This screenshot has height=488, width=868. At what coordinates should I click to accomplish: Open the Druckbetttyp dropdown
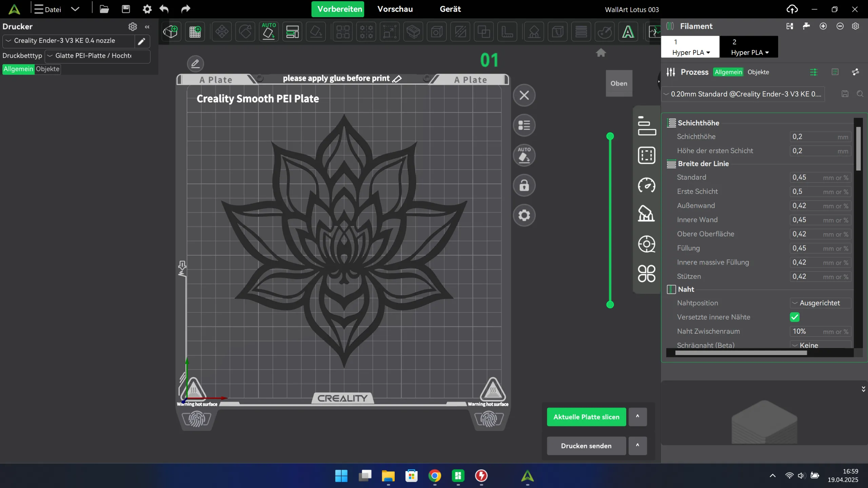pos(97,56)
